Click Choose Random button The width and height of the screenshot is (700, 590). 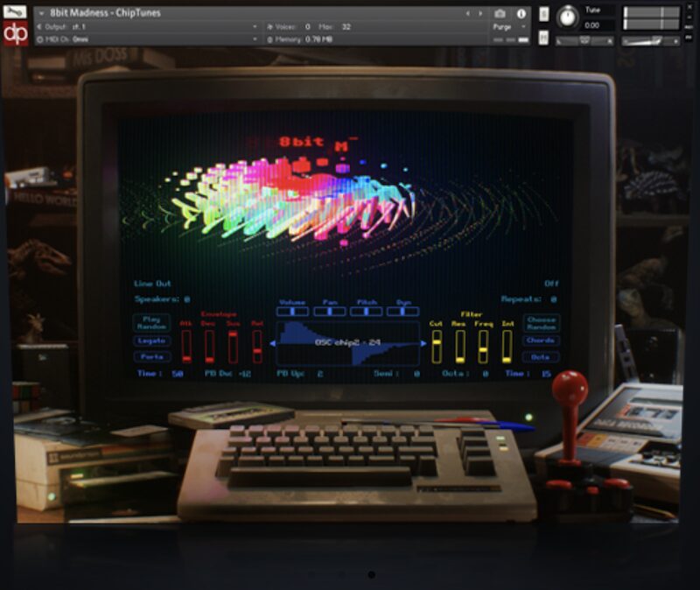tap(541, 323)
